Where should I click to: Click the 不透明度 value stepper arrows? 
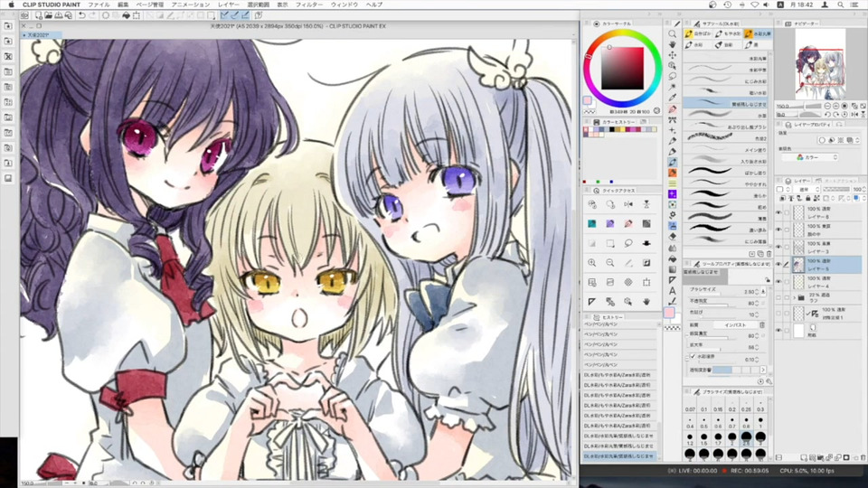point(757,304)
